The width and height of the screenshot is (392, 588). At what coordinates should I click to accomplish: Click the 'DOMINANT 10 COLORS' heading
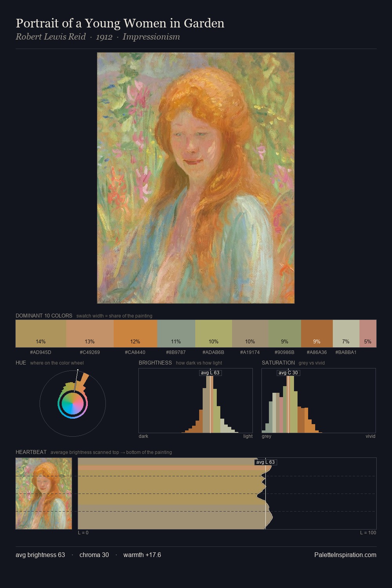pos(44,316)
